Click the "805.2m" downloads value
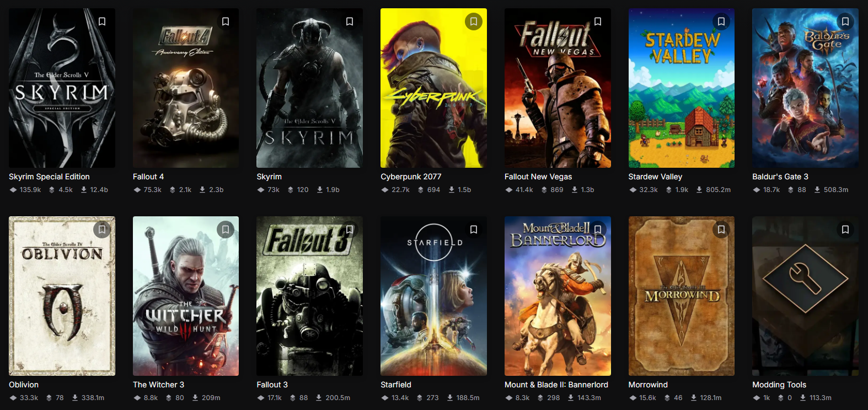 (719, 190)
